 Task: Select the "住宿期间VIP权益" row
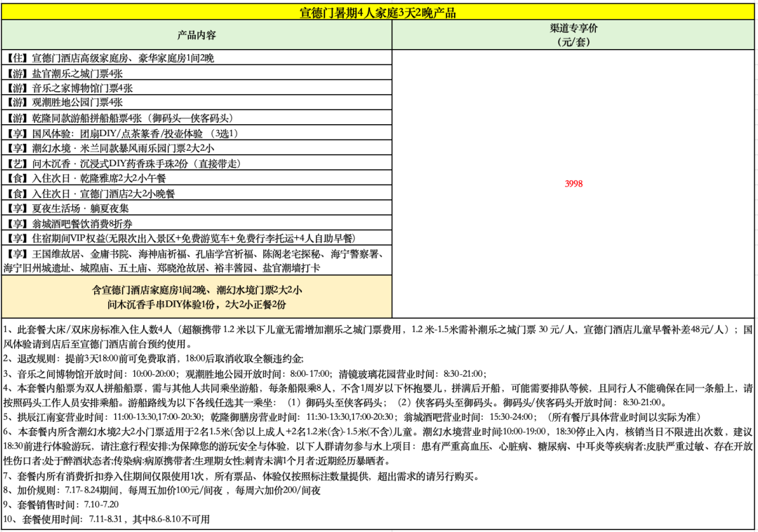[197, 238]
